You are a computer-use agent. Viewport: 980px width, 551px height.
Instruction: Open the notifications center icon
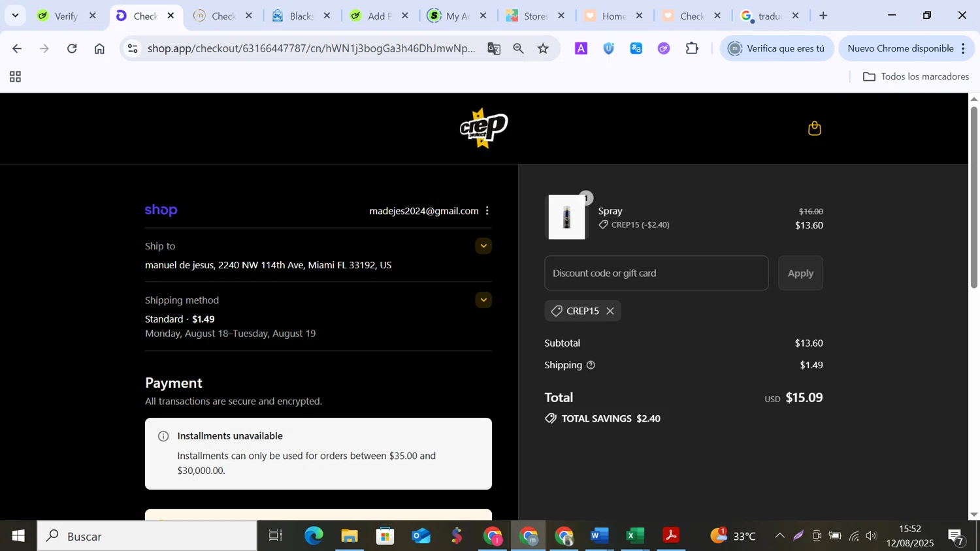(x=955, y=536)
